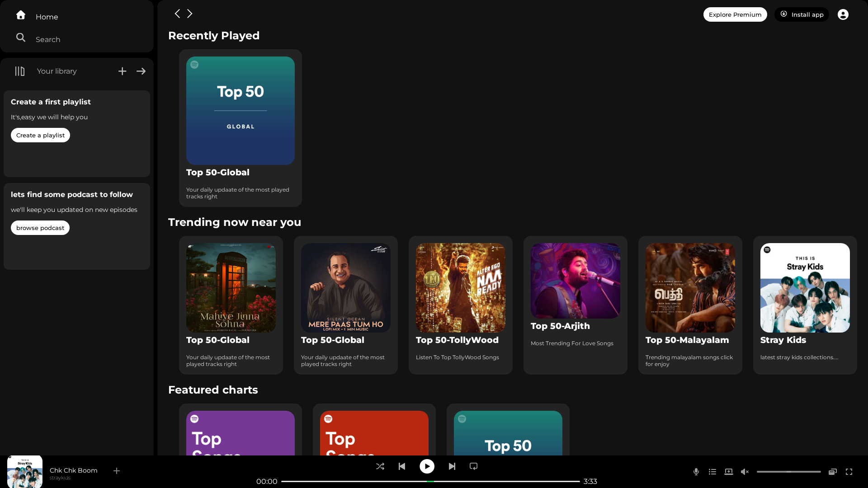The image size is (868, 488).
Task: Enter full screen mode
Action: [849, 472]
